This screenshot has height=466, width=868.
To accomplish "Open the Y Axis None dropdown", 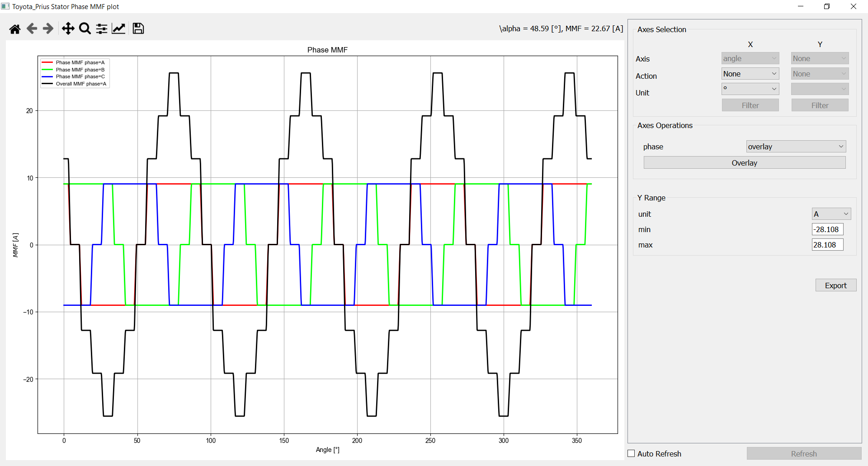I will pyautogui.click(x=820, y=58).
